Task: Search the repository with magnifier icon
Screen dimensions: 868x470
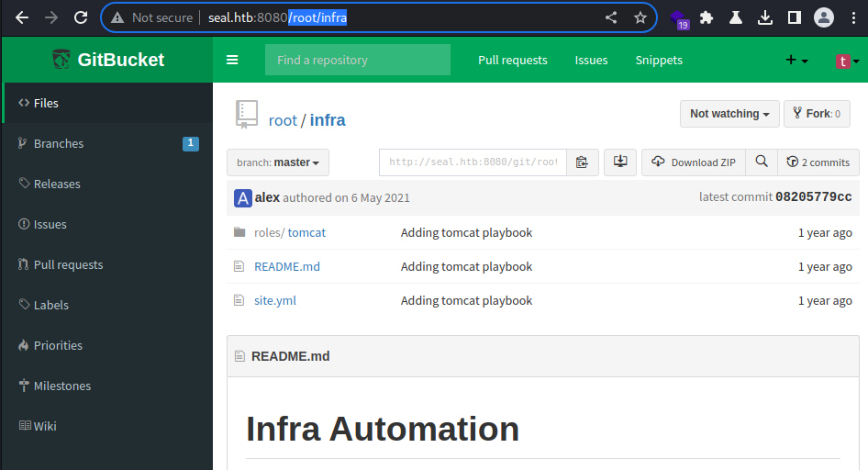Action: click(762, 162)
